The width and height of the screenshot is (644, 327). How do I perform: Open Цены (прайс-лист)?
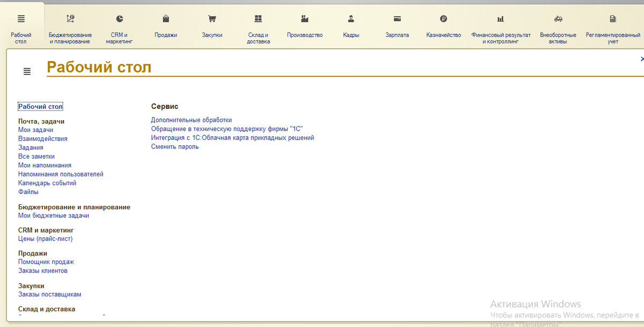point(45,239)
